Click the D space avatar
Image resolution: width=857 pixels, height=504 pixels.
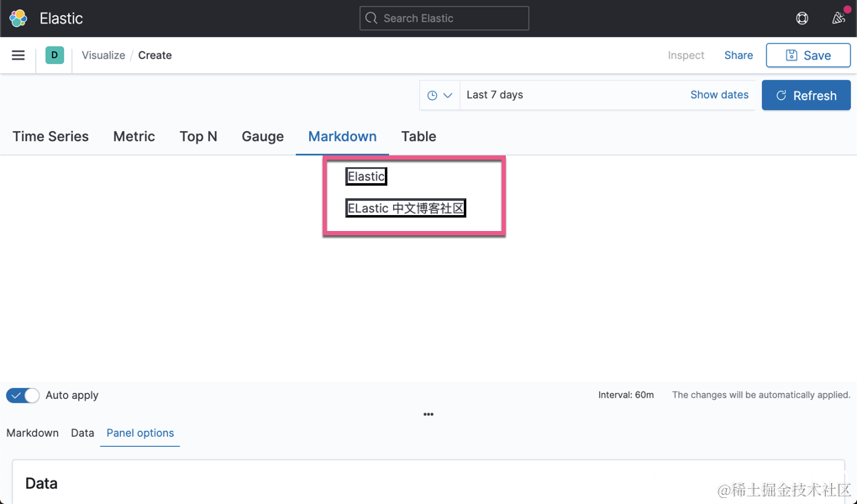point(55,55)
